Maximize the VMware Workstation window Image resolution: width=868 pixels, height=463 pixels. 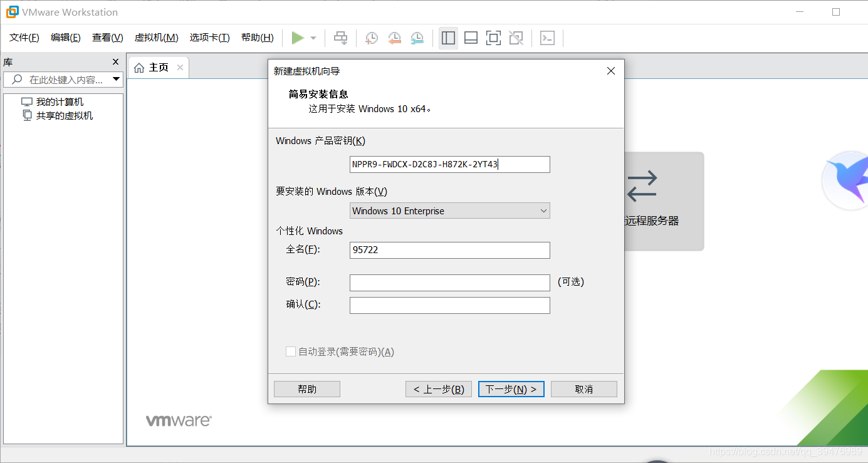pos(836,12)
